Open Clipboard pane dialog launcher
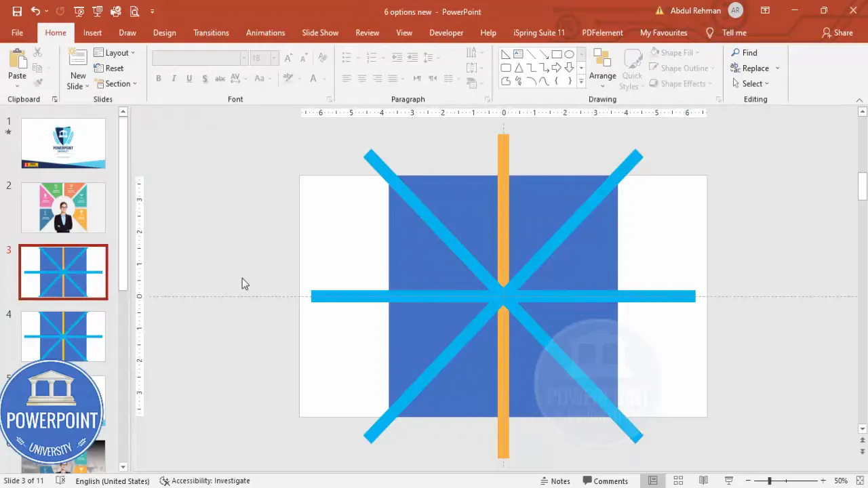868x488 pixels. [x=55, y=100]
